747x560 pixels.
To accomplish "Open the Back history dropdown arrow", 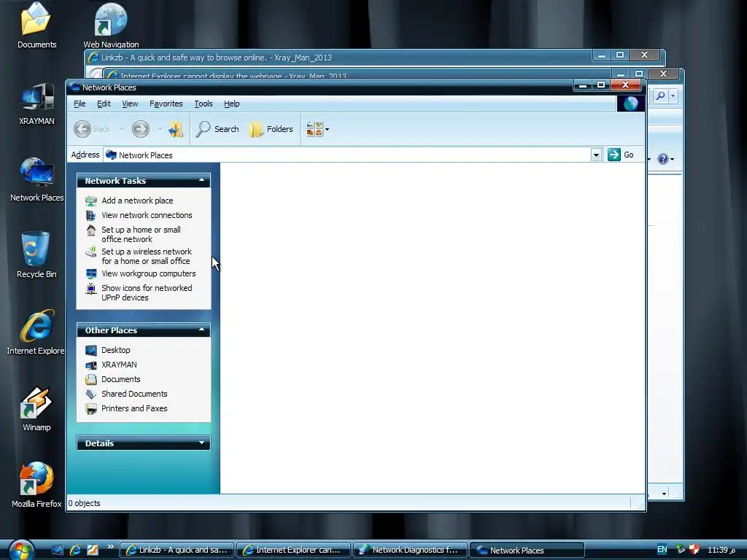I will point(122,129).
